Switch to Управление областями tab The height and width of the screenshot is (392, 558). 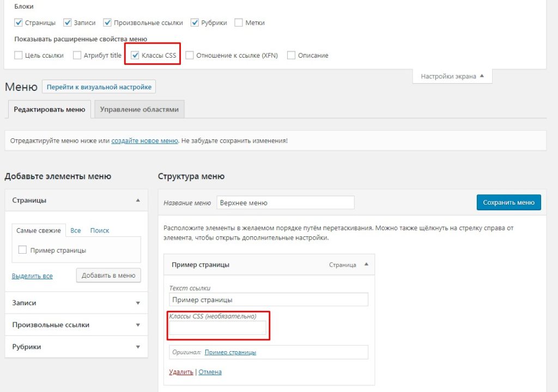coord(139,109)
